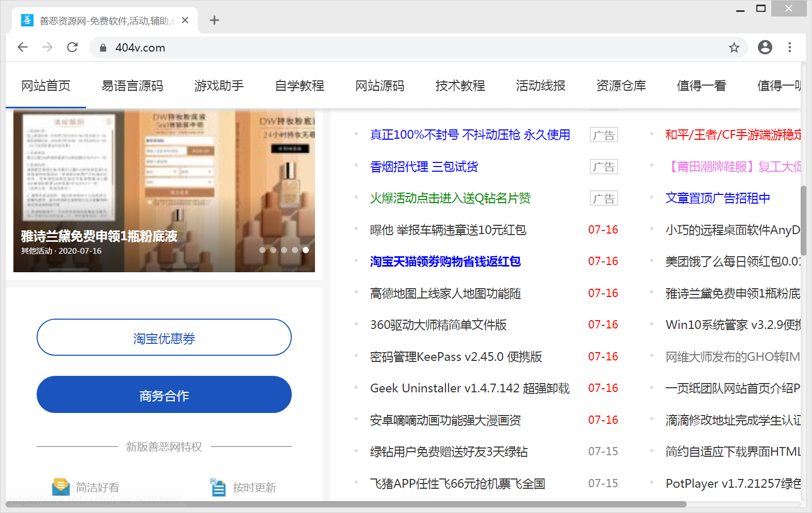Open link 淘宝天猫领券购物省钱返红包
Screen dimensions: 812x513
pos(445,262)
